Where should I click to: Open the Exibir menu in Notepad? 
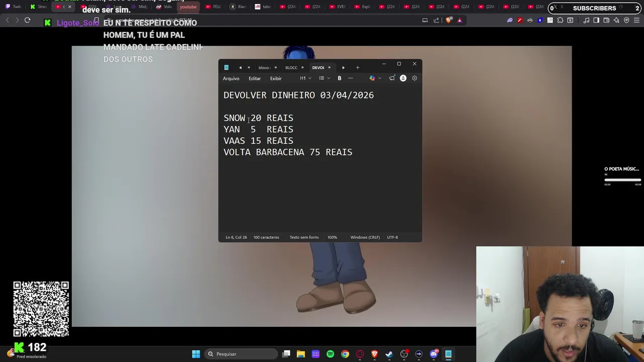276,78
